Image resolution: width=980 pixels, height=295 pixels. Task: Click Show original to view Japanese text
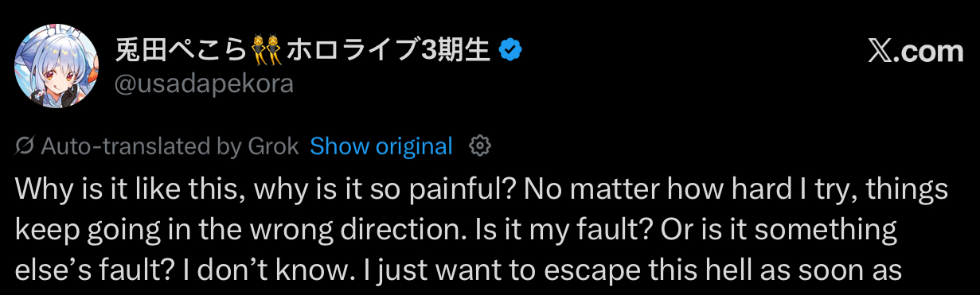(x=381, y=146)
